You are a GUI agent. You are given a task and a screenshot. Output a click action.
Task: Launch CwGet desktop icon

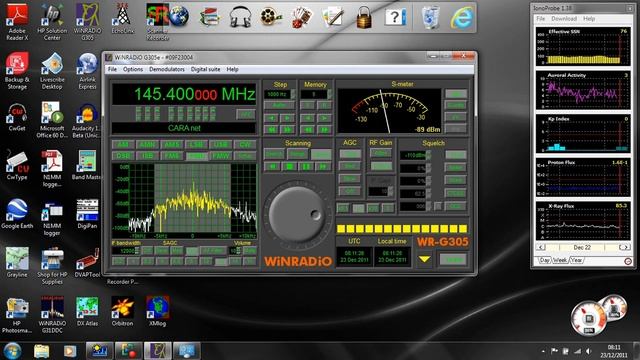[x=17, y=117]
